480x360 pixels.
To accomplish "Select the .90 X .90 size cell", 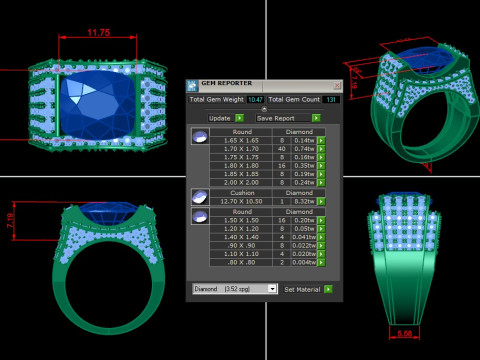I will point(241,246).
